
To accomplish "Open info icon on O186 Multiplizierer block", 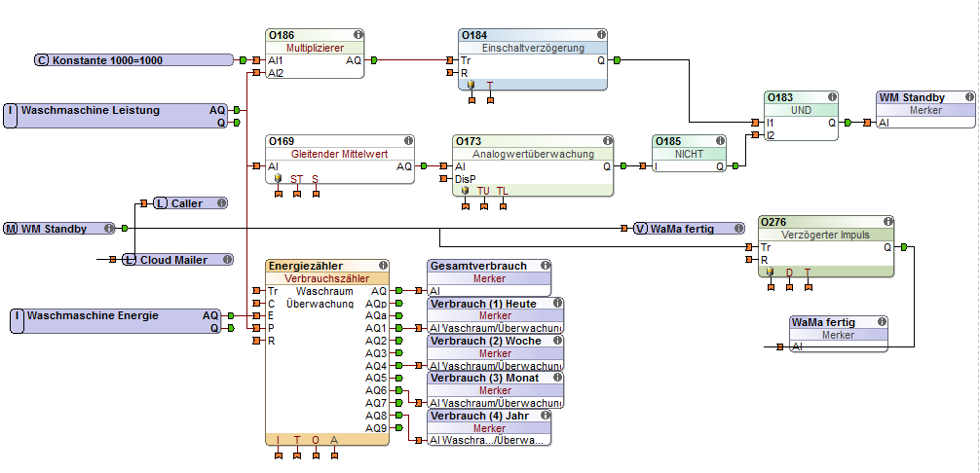I will point(358,35).
